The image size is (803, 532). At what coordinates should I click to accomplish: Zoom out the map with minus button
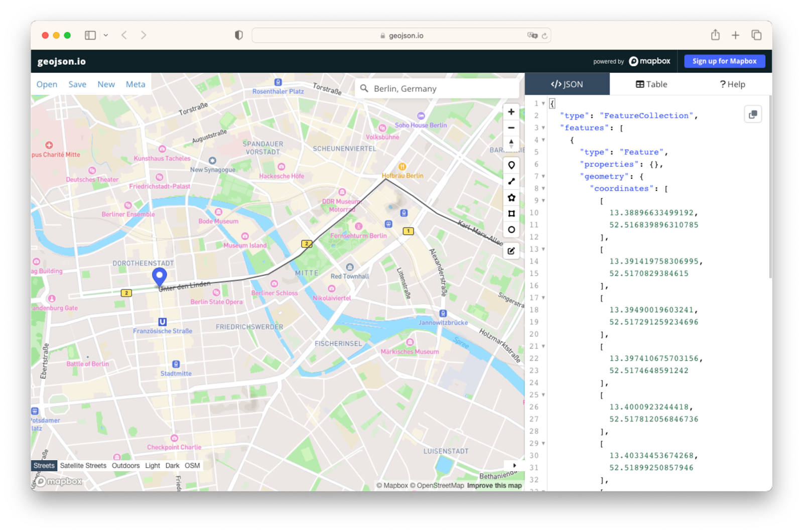[511, 128]
